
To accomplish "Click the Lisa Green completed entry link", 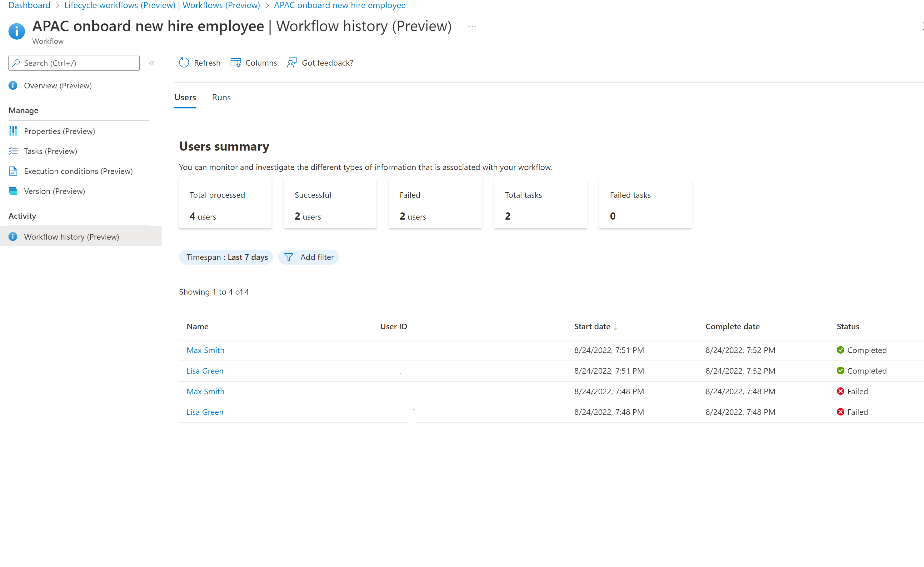I will 205,370.
